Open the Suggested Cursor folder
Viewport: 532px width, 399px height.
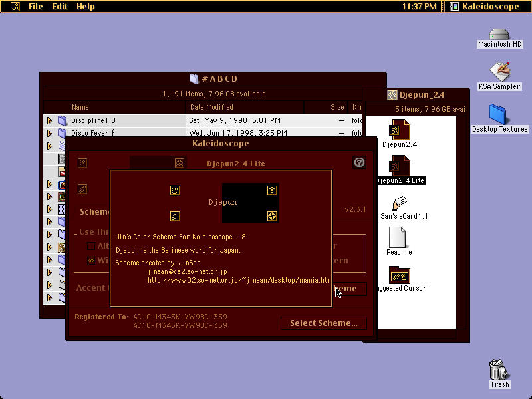[x=400, y=275]
